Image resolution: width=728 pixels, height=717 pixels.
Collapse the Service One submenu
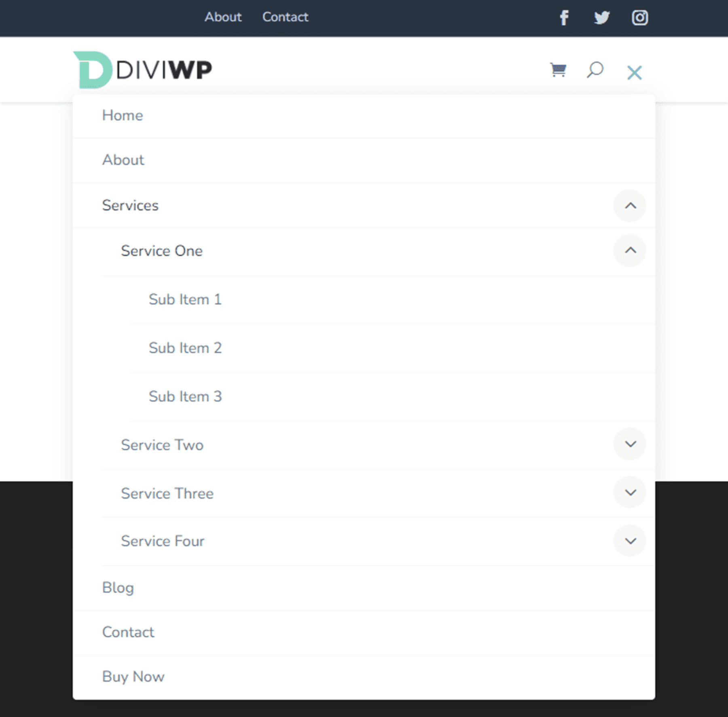point(630,251)
